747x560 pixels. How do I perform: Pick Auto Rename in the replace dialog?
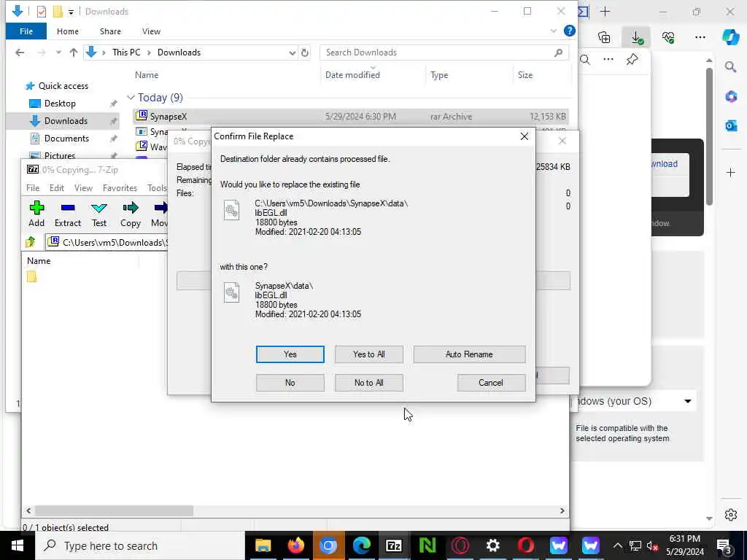click(x=469, y=354)
